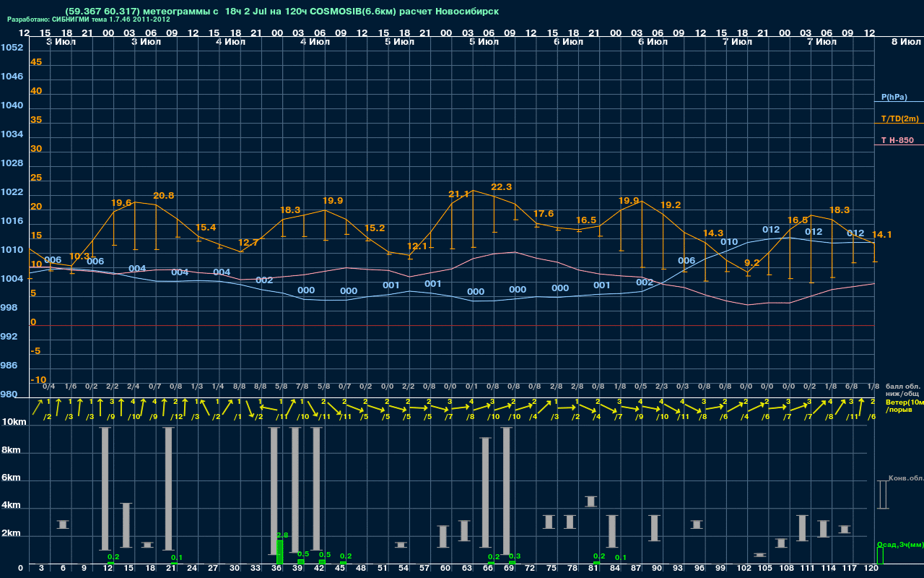Viewport: 924px width, 578px height.
Task: Click the 1004 pressure axis label
Action: pyautogui.click(x=12, y=279)
